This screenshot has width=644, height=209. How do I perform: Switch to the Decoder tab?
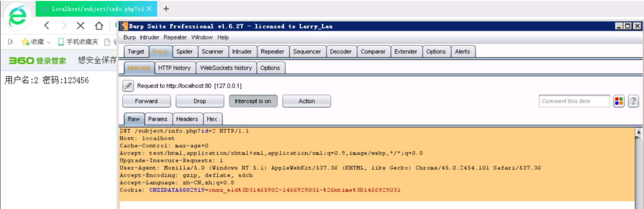341,52
